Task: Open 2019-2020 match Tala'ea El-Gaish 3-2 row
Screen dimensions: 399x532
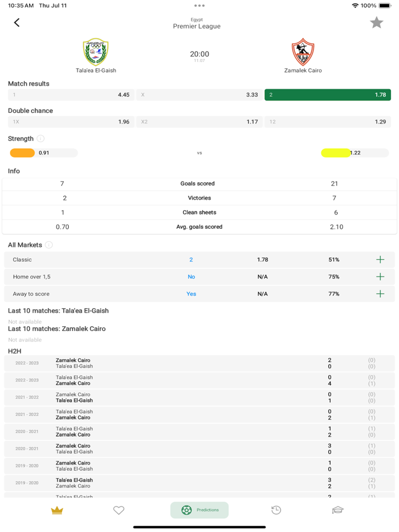Action: tap(199, 483)
